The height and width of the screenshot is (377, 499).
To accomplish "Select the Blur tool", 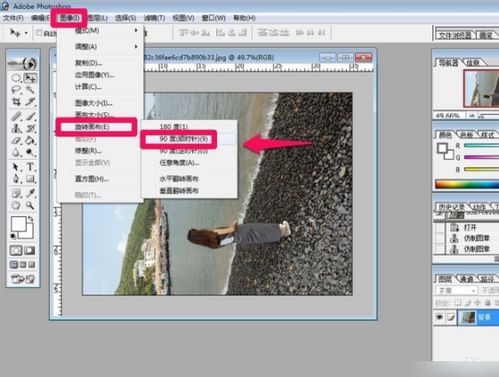I will click(x=16, y=152).
